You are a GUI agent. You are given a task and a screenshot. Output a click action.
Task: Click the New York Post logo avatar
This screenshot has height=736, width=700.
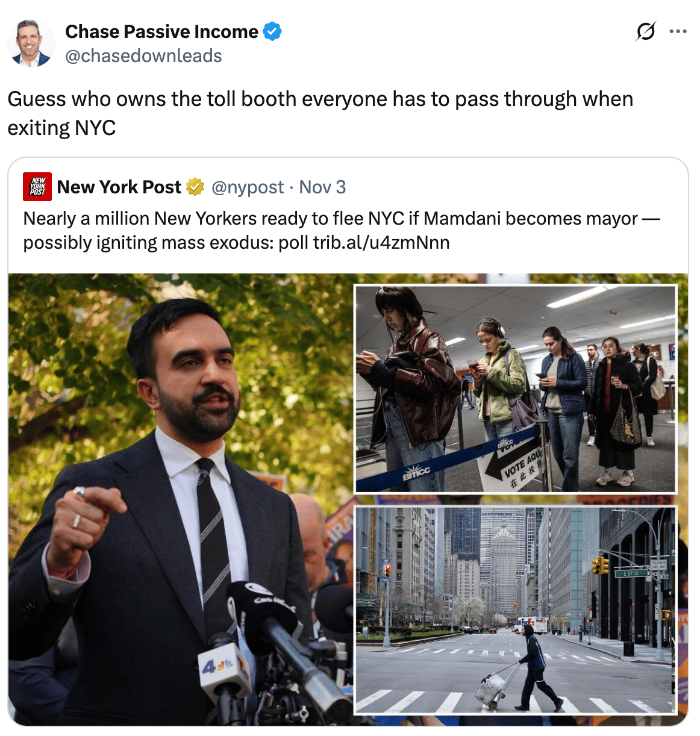(x=37, y=187)
